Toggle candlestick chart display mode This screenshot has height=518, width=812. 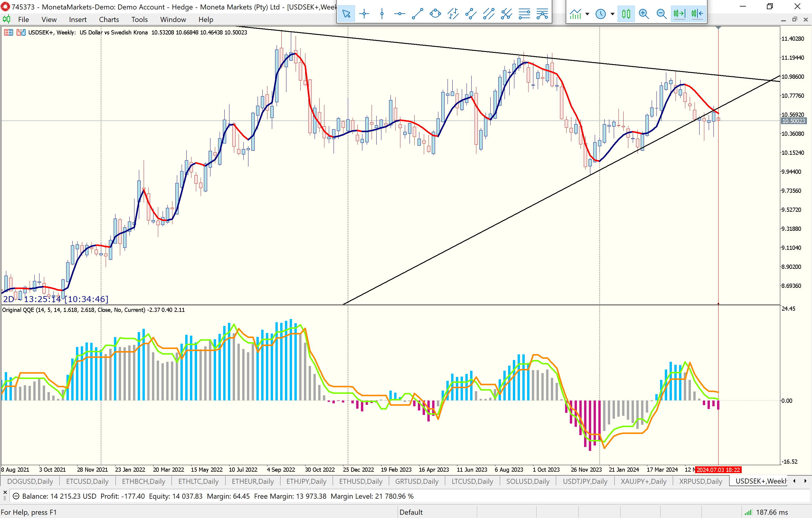coord(626,14)
